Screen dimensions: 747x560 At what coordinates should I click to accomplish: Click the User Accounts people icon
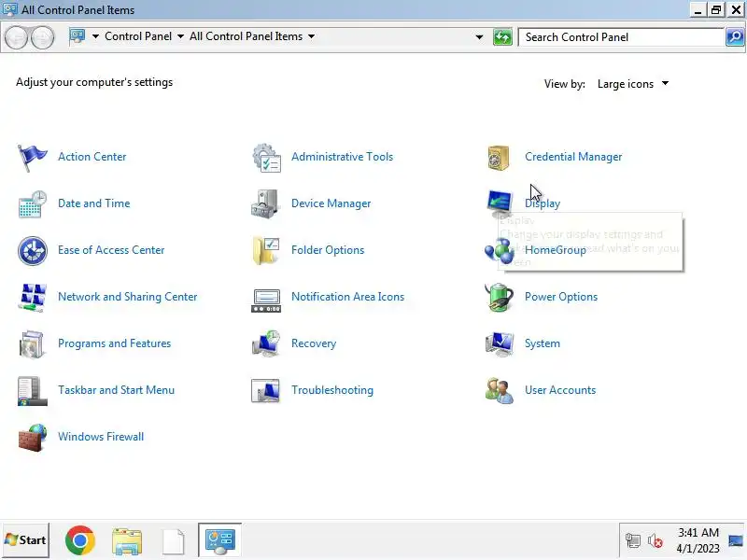click(x=499, y=390)
